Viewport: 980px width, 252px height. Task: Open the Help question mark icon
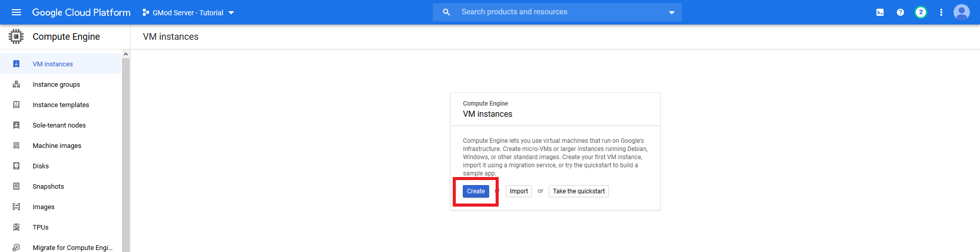point(900,12)
